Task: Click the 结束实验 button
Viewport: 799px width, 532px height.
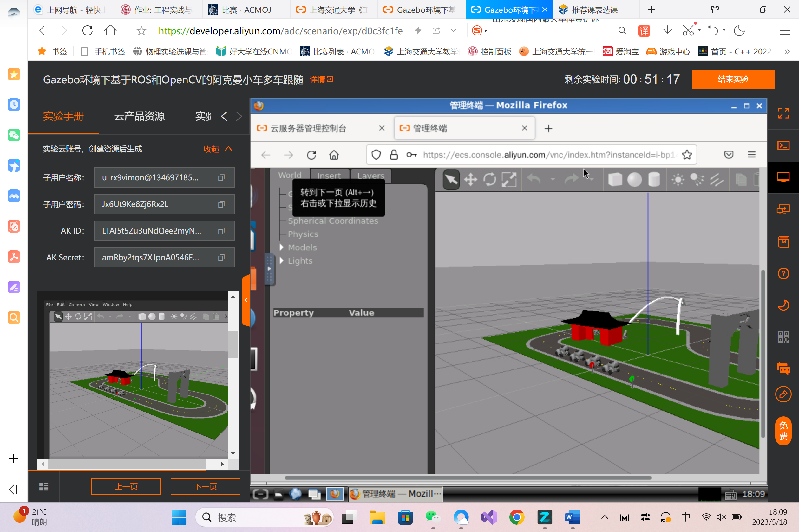Action: pos(733,79)
